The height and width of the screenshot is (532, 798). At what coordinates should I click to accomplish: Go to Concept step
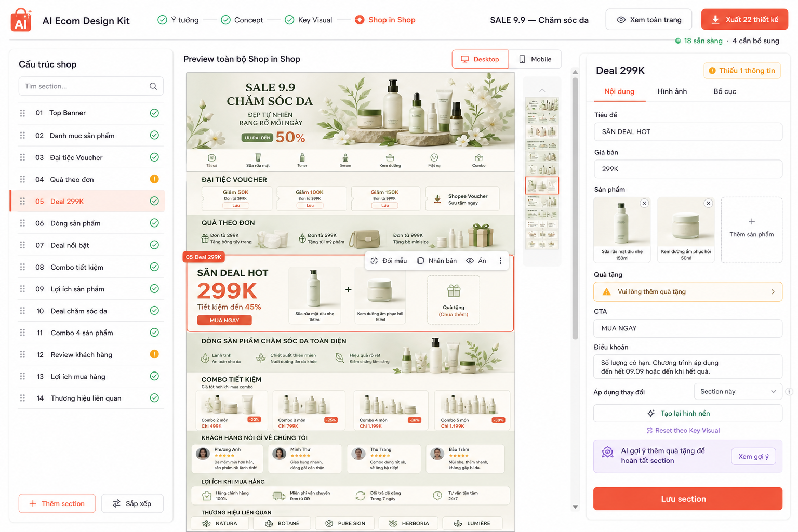(x=242, y=20)
